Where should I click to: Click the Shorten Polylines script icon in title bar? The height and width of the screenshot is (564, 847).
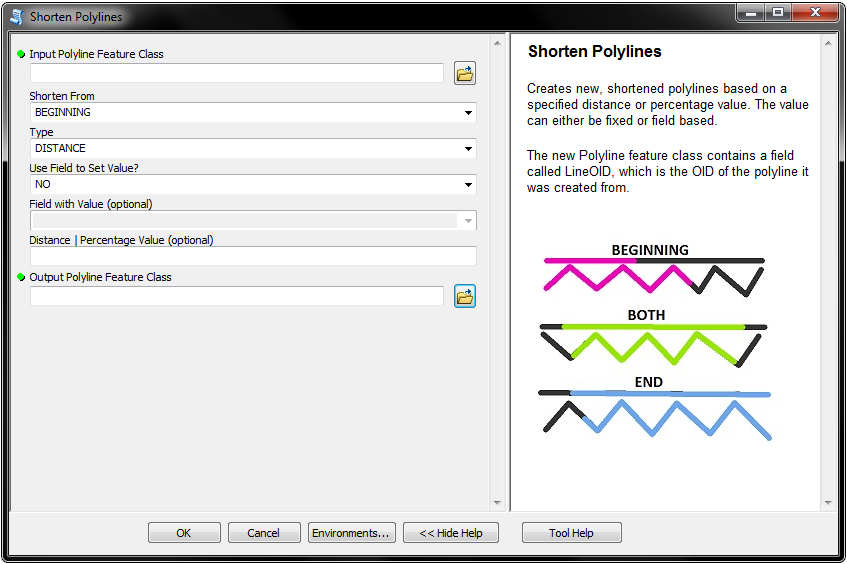click(x=17, y=17)
